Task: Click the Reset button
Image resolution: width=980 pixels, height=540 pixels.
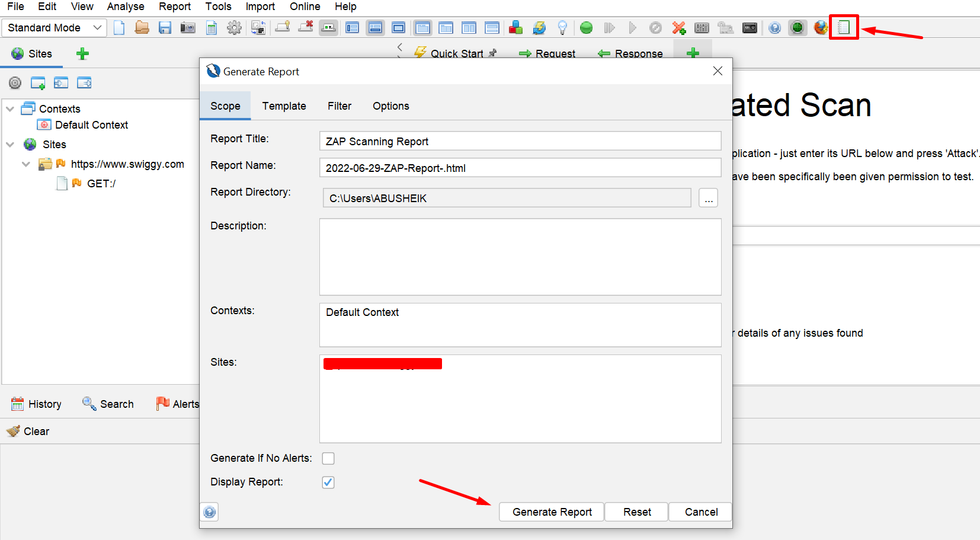Action: [x=637, y=512]
